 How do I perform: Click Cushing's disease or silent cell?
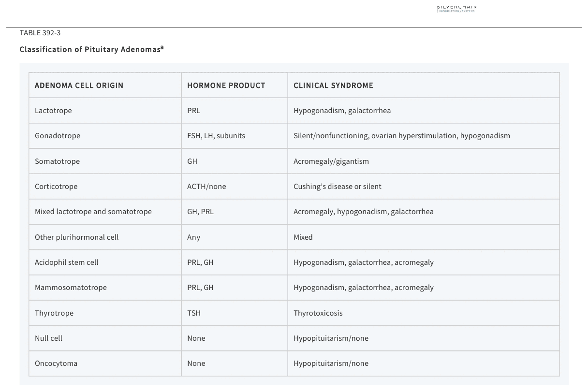[x=424, y=187]
